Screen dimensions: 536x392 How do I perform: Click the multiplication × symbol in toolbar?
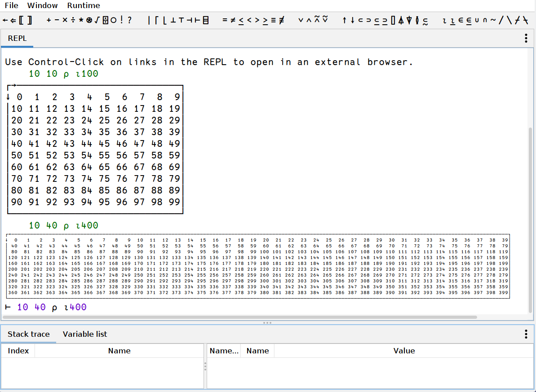pyautogui.click(x=65, y=20)
